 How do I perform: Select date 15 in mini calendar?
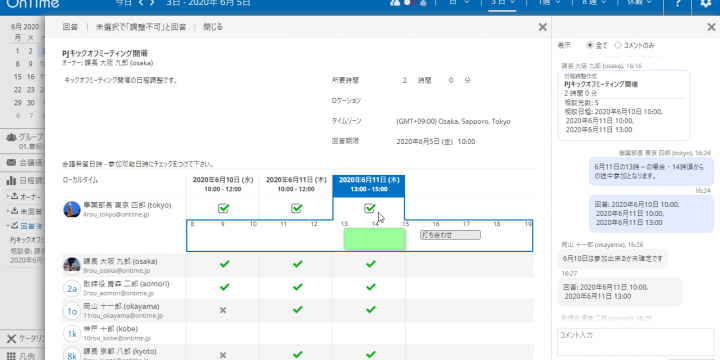pyautogui.click(x=17, y=77)
